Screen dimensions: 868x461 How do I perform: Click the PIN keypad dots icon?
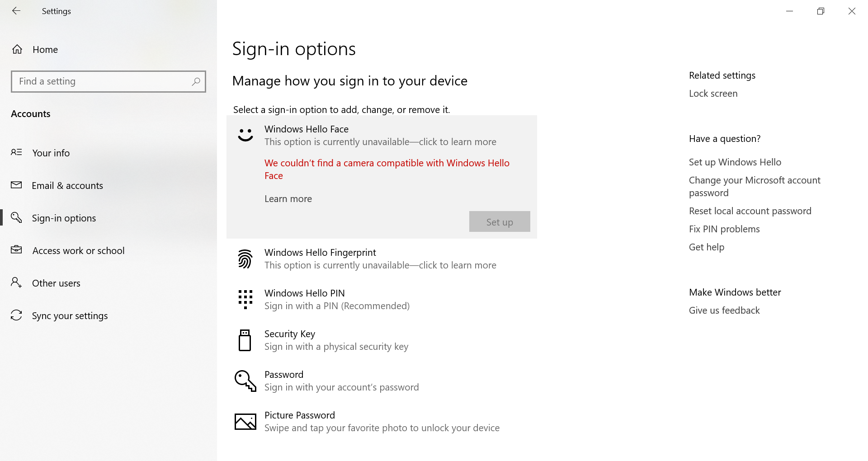tap(245, 300)
